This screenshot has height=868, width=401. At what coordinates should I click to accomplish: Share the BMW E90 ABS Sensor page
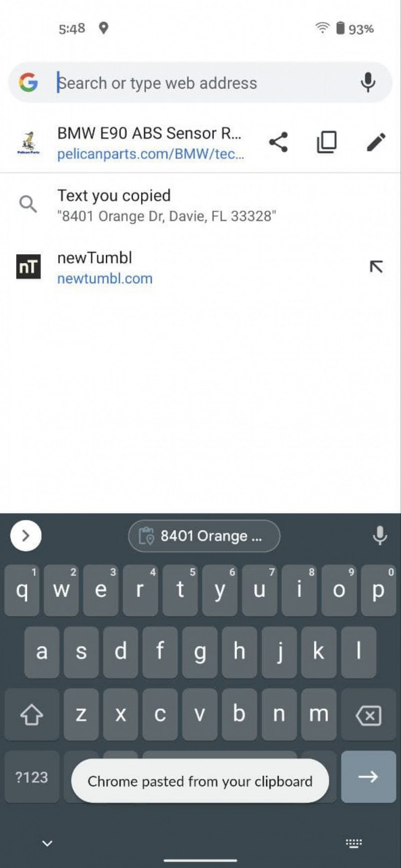click(x=278, y=142)
